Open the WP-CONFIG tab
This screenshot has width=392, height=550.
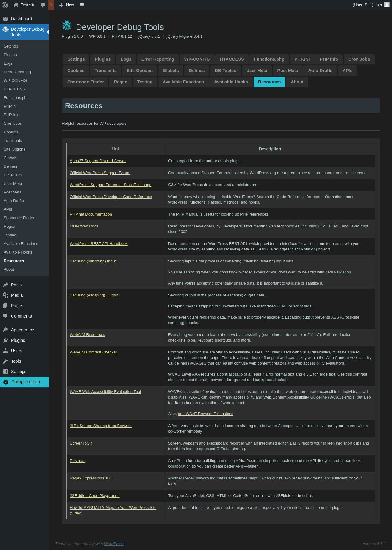197,59
